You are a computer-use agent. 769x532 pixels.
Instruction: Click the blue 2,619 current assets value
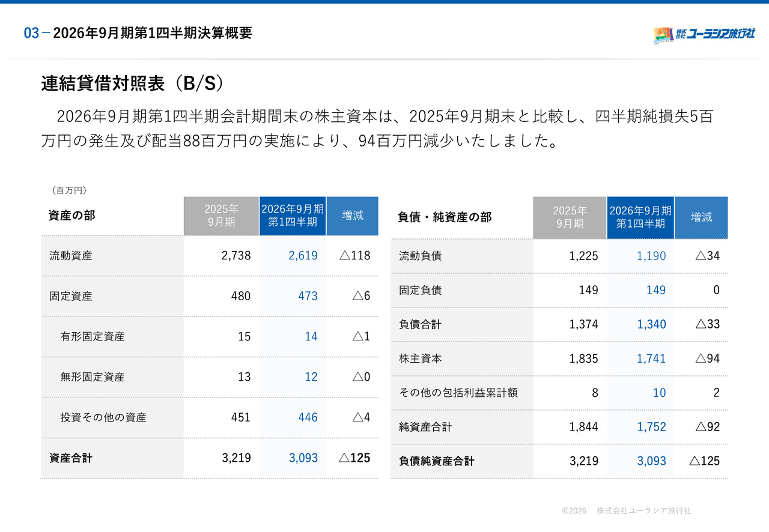click(x=303, y=256)
